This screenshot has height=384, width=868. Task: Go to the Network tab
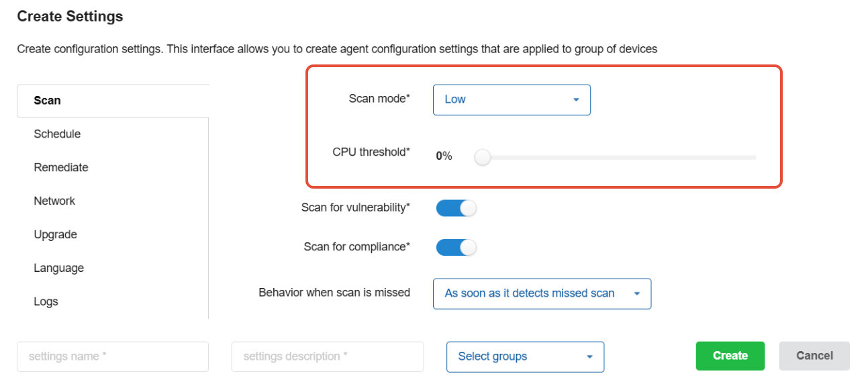(54, 201)
